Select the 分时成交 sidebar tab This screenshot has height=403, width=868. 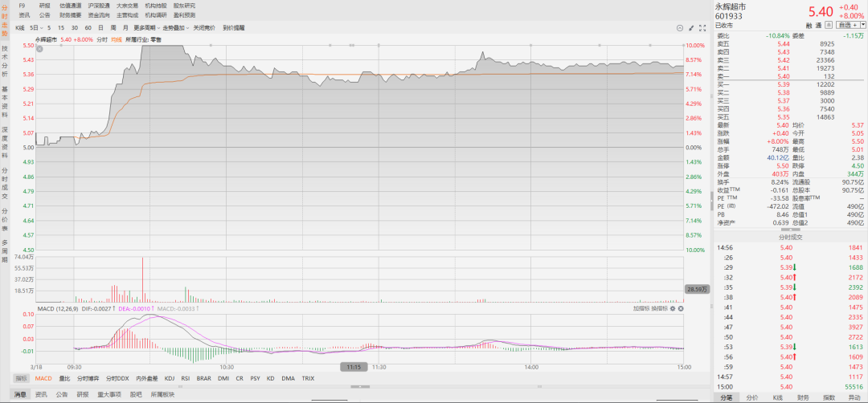click(x=5, y=182)
